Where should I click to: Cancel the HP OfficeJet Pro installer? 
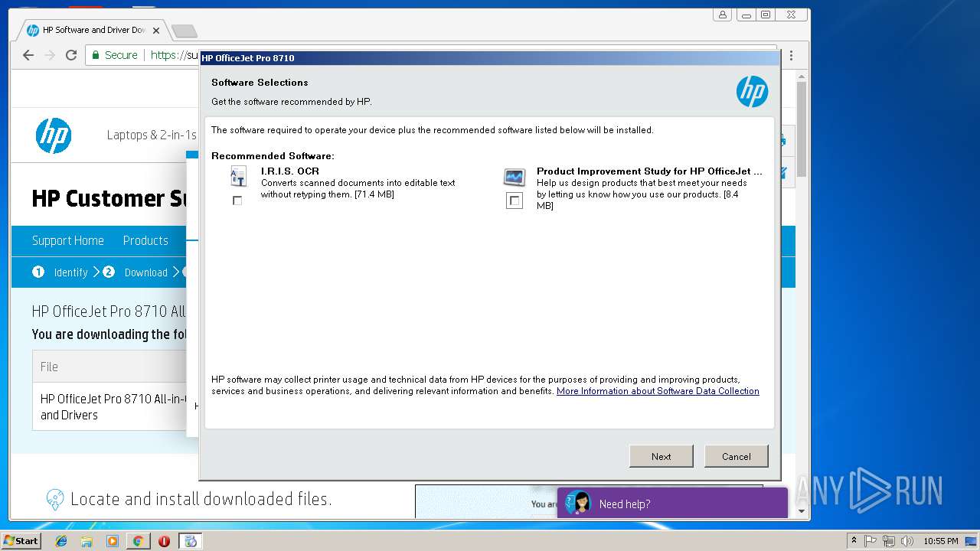coord(737,456)
